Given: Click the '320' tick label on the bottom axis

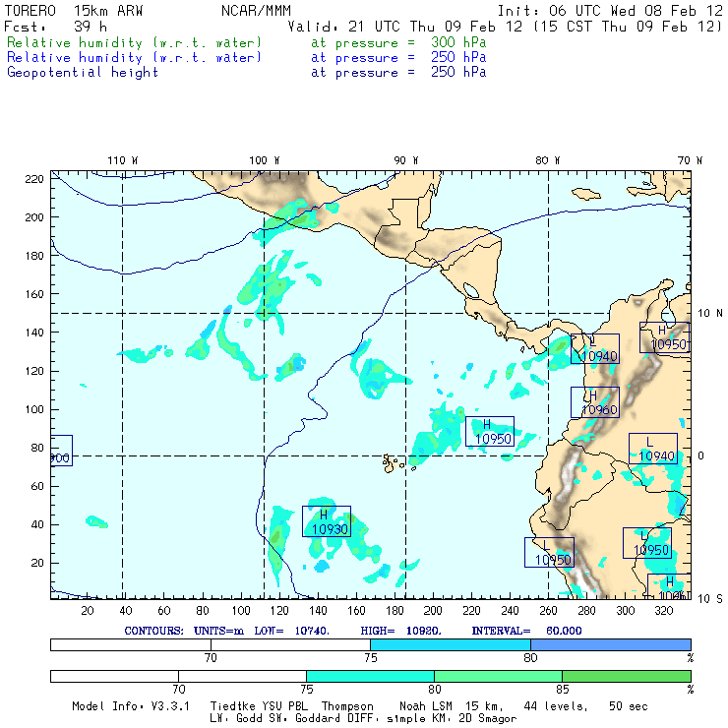Looking at the screenshot, I should click(664, 611).
